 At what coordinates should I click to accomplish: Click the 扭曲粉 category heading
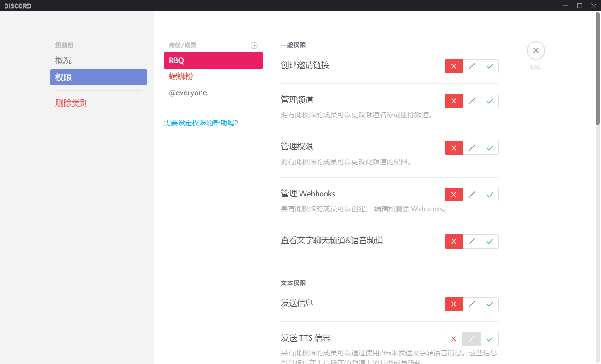tap(64, 45)
